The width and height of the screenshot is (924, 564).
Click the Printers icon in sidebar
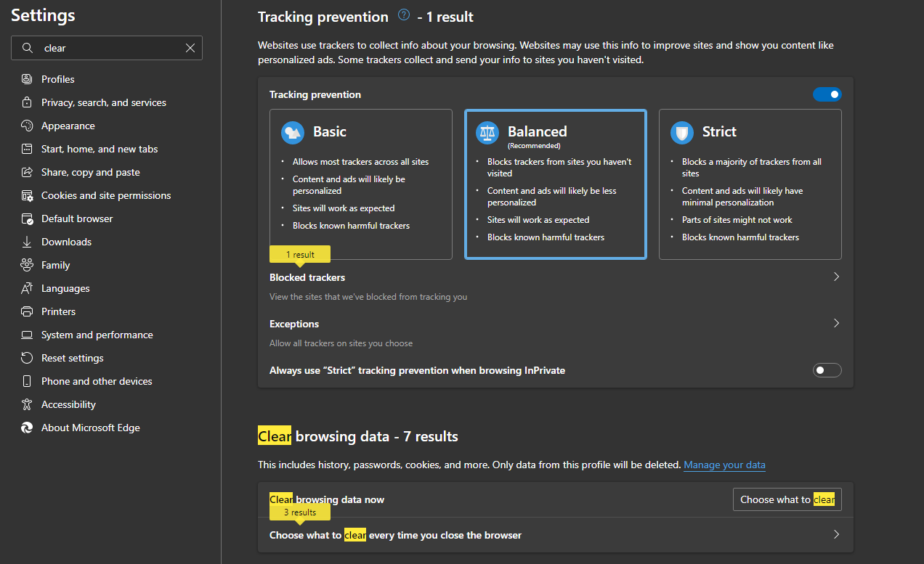pyautogui.click(x=27, y=311)
